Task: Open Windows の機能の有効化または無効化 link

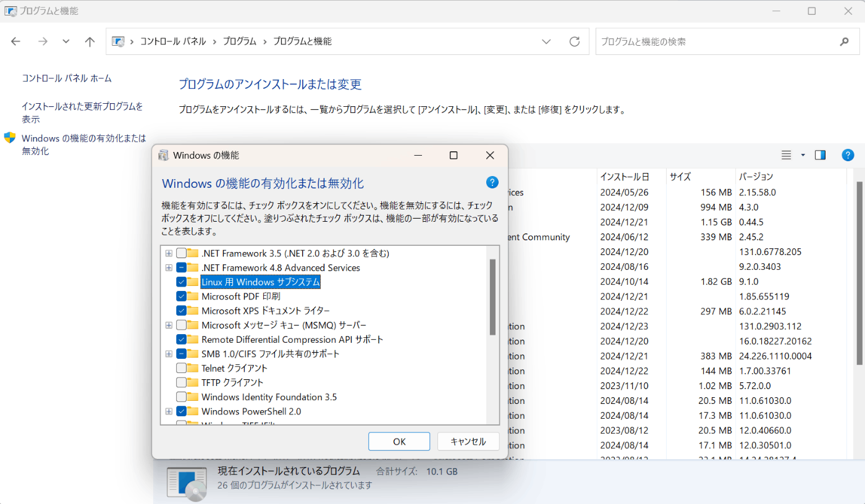Action: point(83,145)
